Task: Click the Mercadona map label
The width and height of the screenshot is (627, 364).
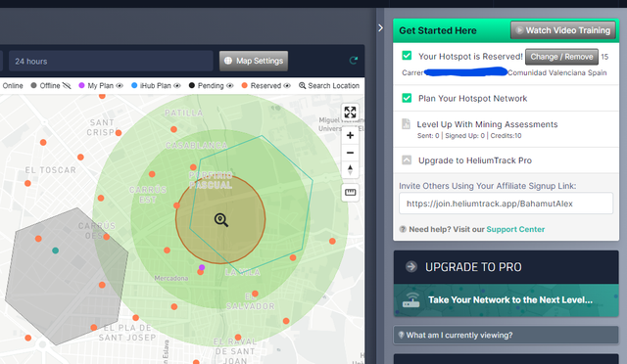Action: (x=171, y=278)
